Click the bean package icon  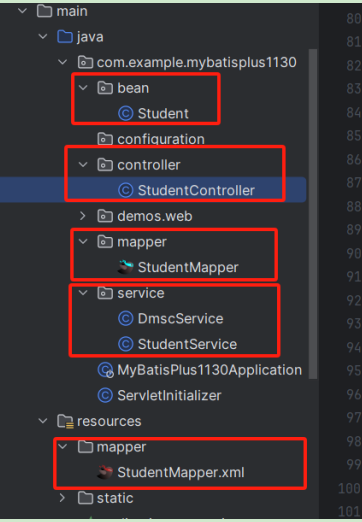pyautogui.click(x=105, y=88)
